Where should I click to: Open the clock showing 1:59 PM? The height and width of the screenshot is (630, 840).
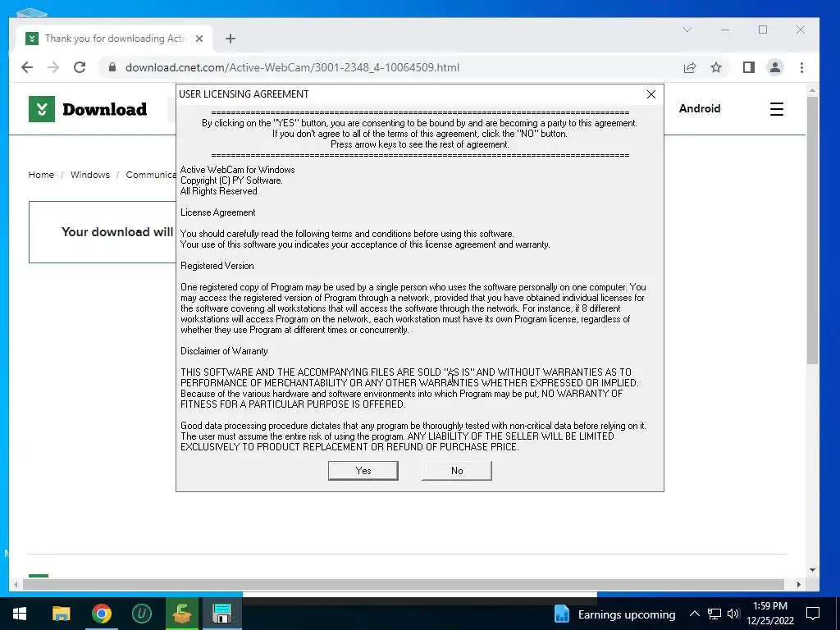pos(769,614)
